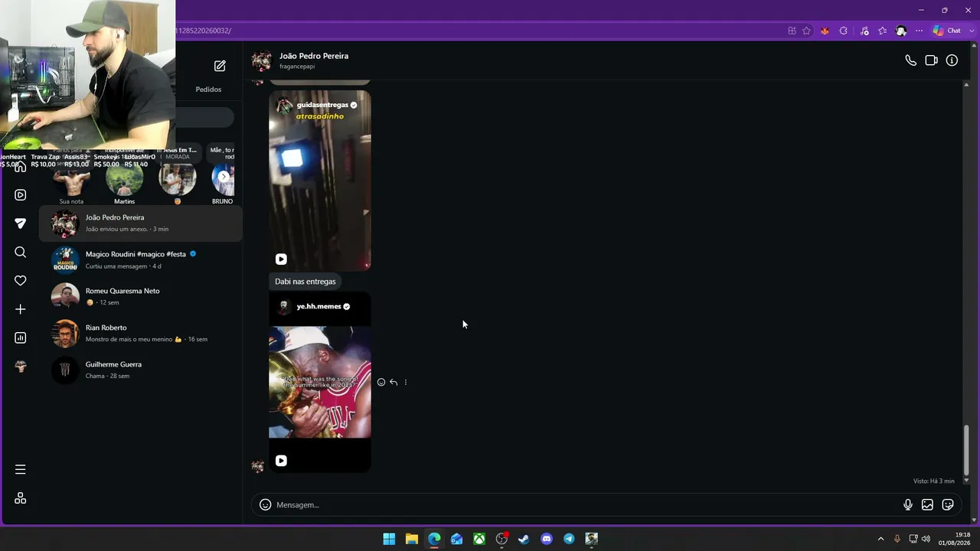Open the browser Favorites list icon
Viewport: 980px width, 551px height.
[x=883, y=31]
